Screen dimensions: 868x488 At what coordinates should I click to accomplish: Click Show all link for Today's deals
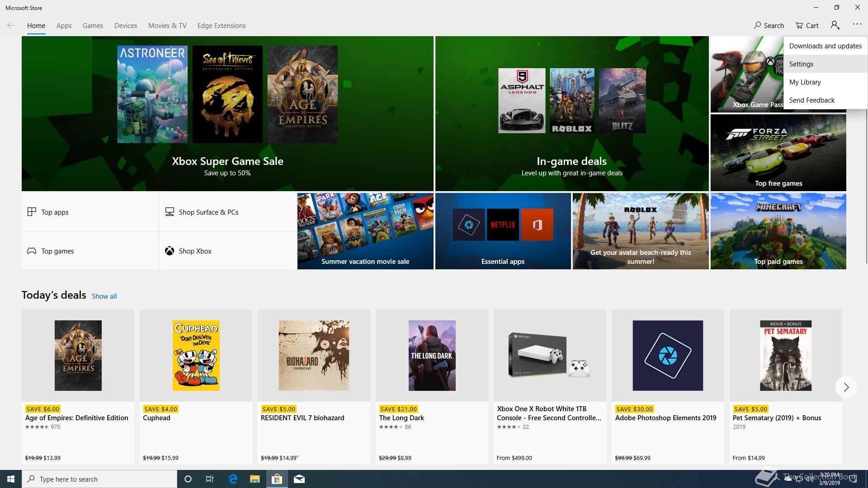(x=104, y=296)
